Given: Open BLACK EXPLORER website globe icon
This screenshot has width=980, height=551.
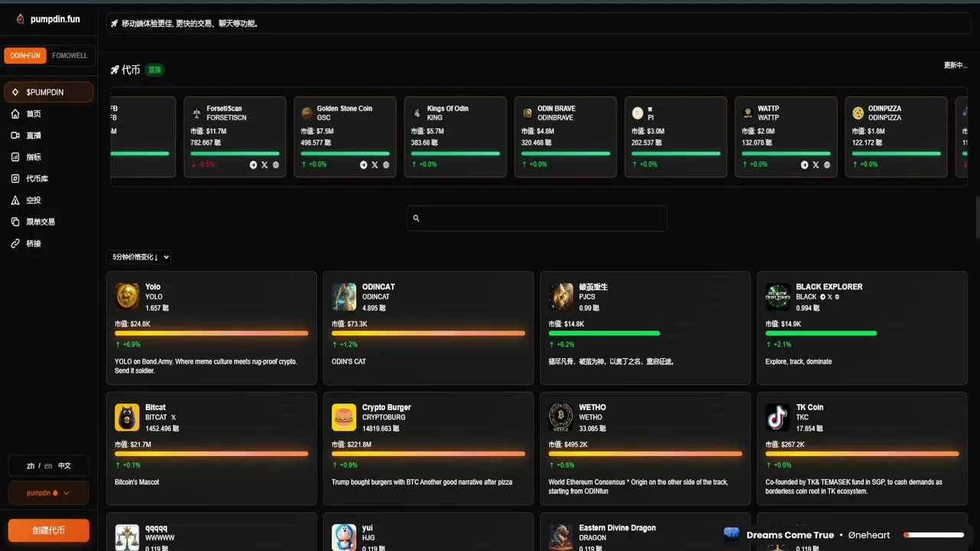Looking at the screenshot, I should [x=837, y=297].
